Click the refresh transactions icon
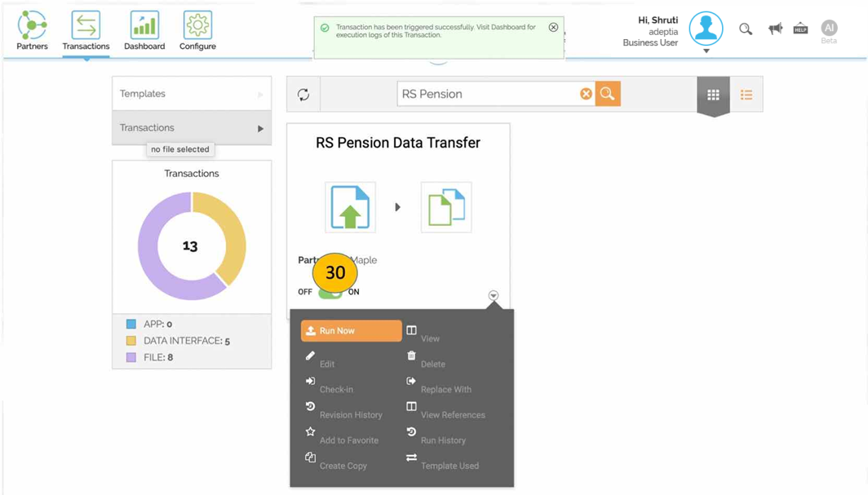The height and width of the screenshot is (495, 868). click(303, 95)
